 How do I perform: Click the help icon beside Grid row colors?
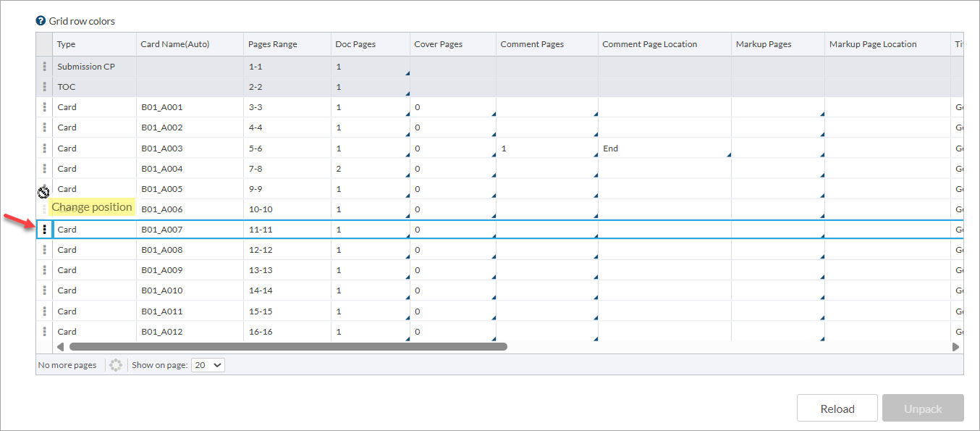tap(41, 21)
